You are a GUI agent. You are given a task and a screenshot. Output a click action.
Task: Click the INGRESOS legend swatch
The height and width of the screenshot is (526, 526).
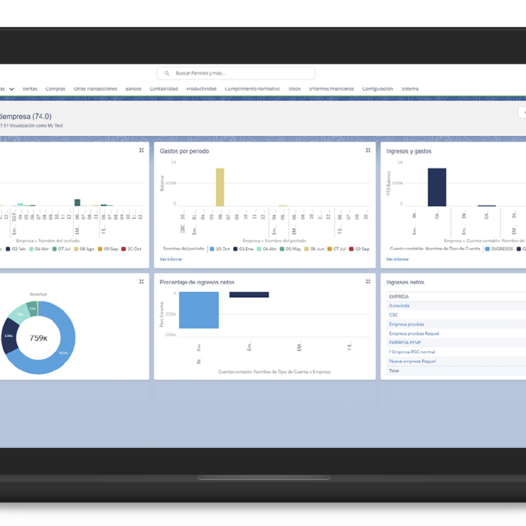[x=487, y=249]
